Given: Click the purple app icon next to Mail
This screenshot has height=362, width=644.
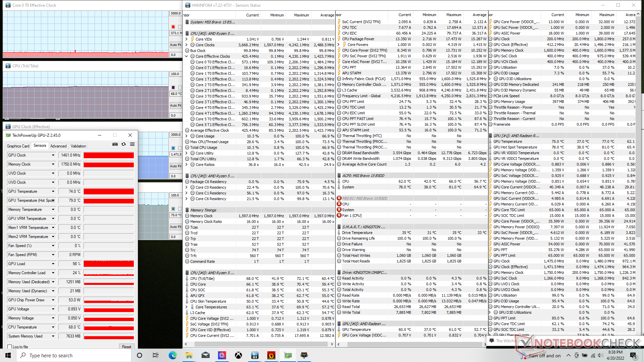Looking at the screenshot, I should click(222, 355).
